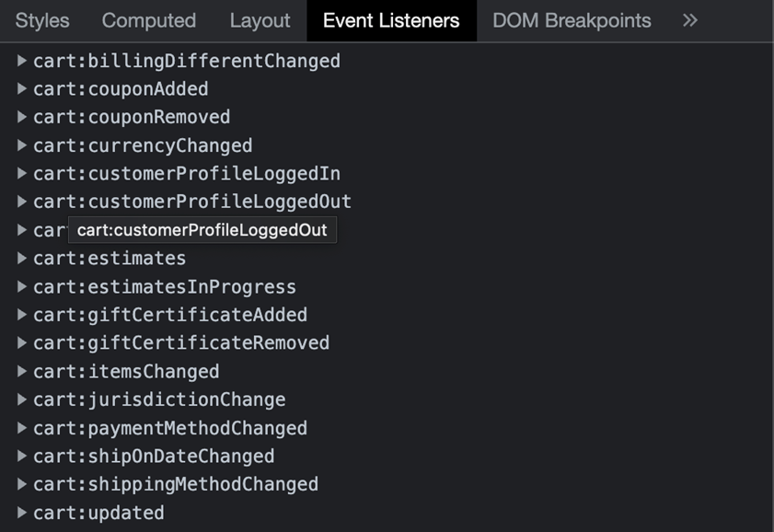Select the cart:shippingMethodChanged event entry
This screenshot has height=532, width=774.
tap(175, 484)
